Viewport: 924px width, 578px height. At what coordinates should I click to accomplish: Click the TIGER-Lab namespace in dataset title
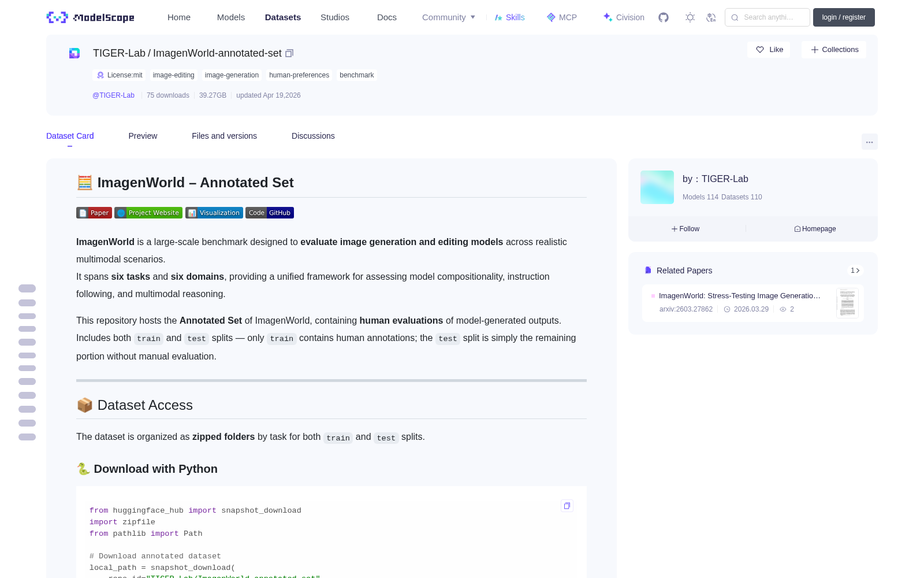coord(119,53)
